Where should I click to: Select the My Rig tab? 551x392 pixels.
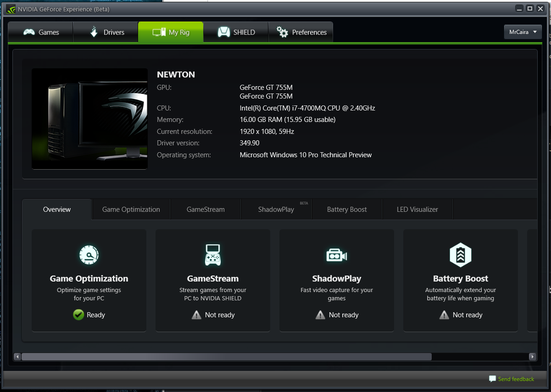pos(171,32)
